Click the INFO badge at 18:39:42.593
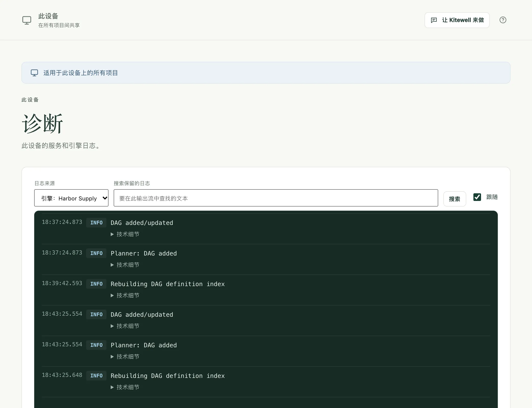The height and width of the screenshot is (408, 532). tap(96, 284)
